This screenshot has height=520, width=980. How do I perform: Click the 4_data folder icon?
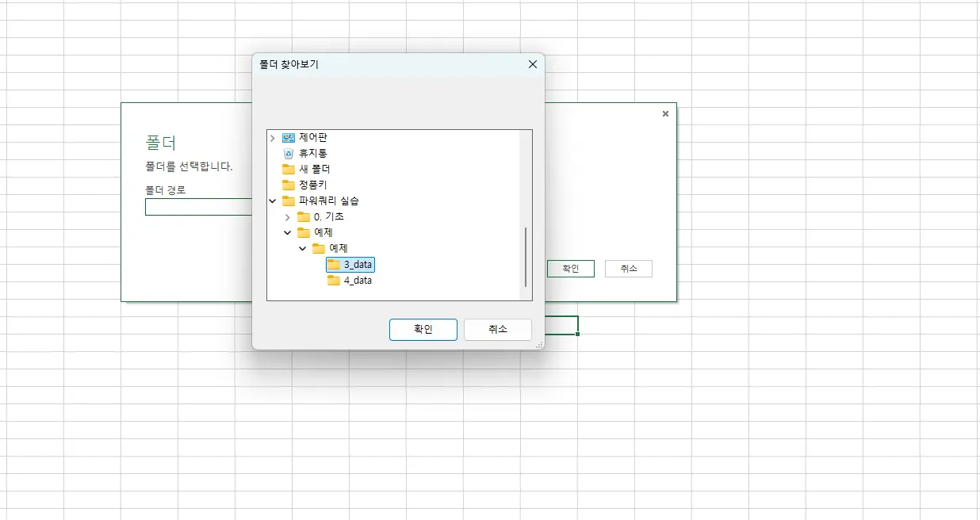tap(332, 280)
